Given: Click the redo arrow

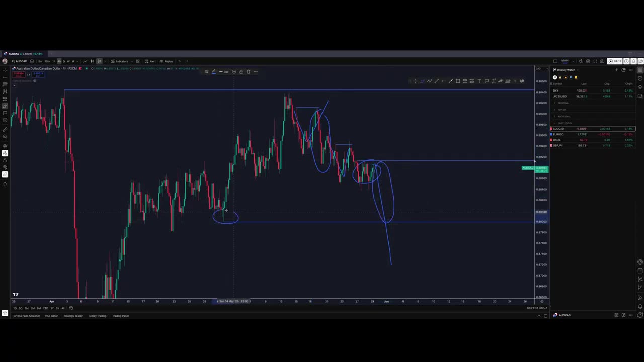Looking at the screenshot, I should (187, 61).
